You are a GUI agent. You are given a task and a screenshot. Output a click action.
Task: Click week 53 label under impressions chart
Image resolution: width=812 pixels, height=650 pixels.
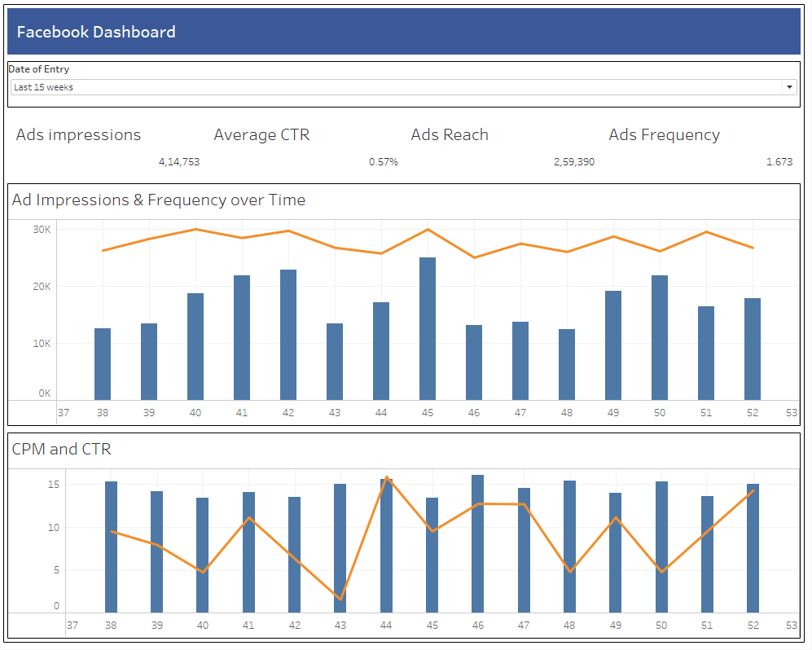click(x=792, y=413)
